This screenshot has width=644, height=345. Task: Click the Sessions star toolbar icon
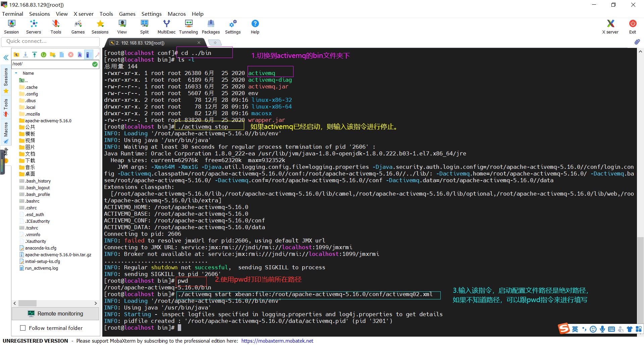[100, 27]
